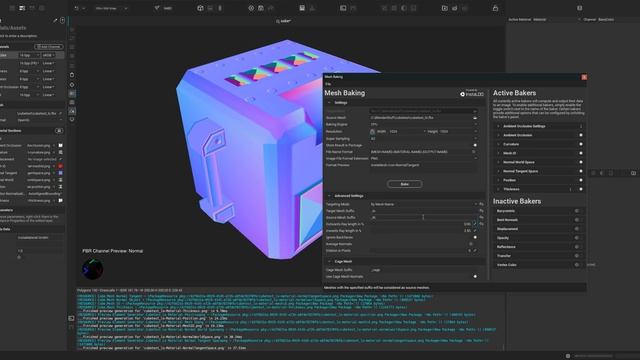Screen dimensions: 640x360
Task: Expand the Thickness baker row
Action: [498, 189]
